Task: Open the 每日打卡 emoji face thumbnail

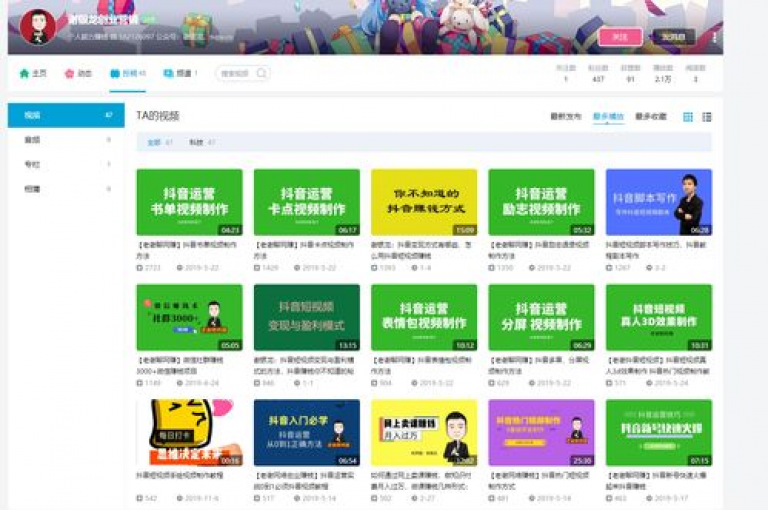Action: [x=189, y=433]
